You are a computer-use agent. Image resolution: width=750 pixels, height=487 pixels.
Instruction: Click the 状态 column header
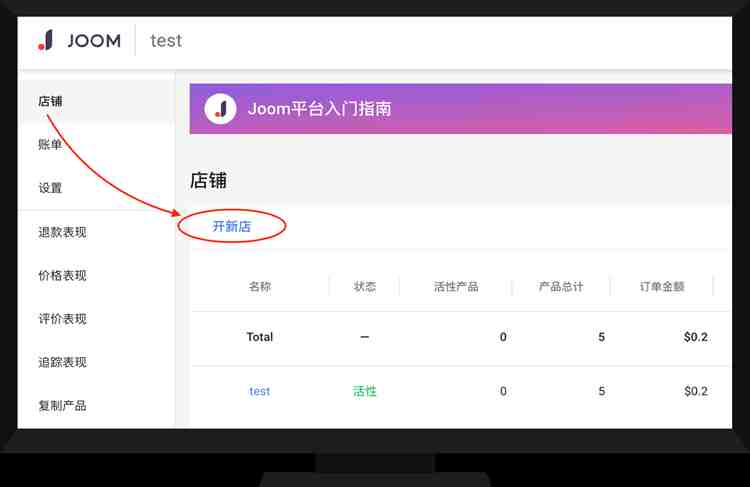click(x=365, y=287)
